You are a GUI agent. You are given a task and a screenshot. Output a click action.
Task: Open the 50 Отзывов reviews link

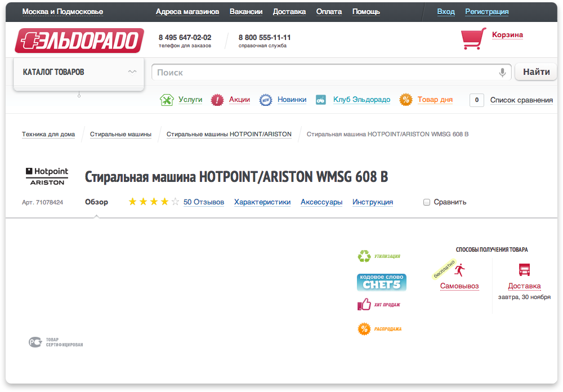[x=204, y=202]
